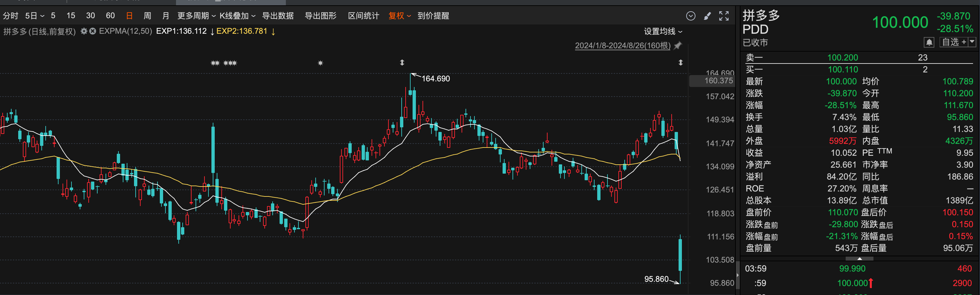The width and height of the screenshot is (980, 295).
Task: Click the EXP2:136.781 value
Action: (x=242, y=31)
